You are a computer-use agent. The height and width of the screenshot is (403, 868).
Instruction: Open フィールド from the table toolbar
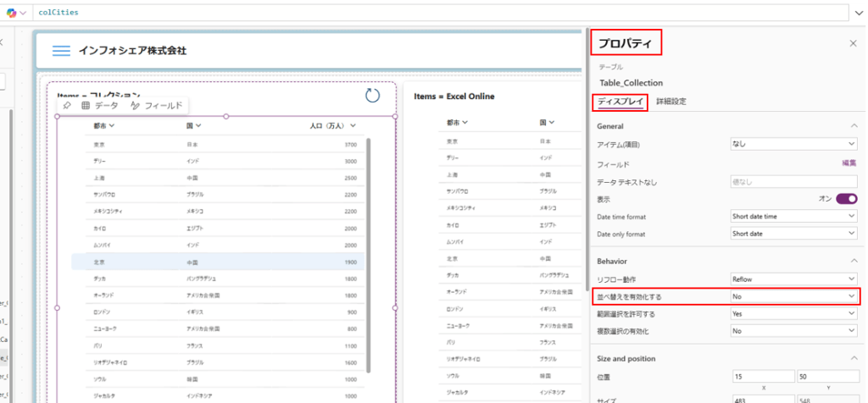coord(156,106)
